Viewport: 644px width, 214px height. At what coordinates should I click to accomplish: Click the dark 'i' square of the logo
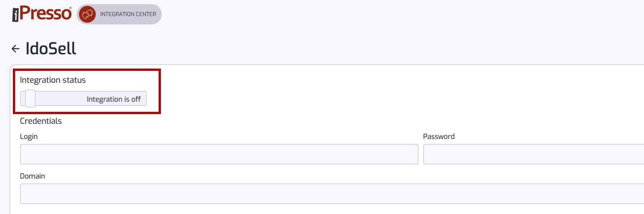(15, 15)
